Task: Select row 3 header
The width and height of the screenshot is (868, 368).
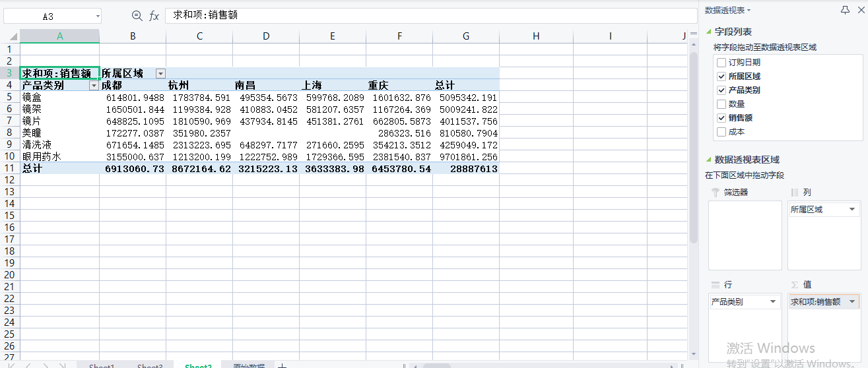Action: pos(10,73)
